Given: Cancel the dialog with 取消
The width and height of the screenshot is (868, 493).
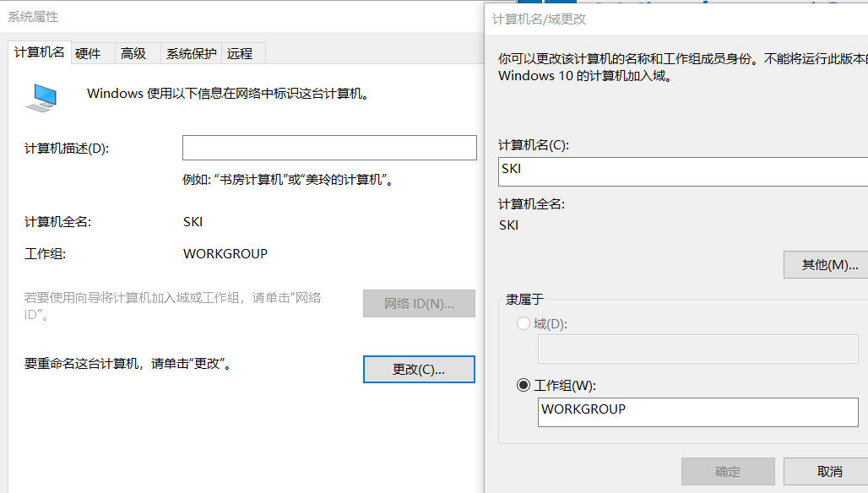Looking at the screenshot, I should (x=827, y=472).
